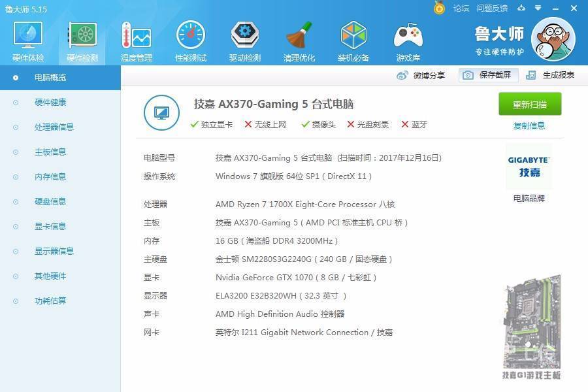Toggle the 独立显卡 detection status mark

193,123
